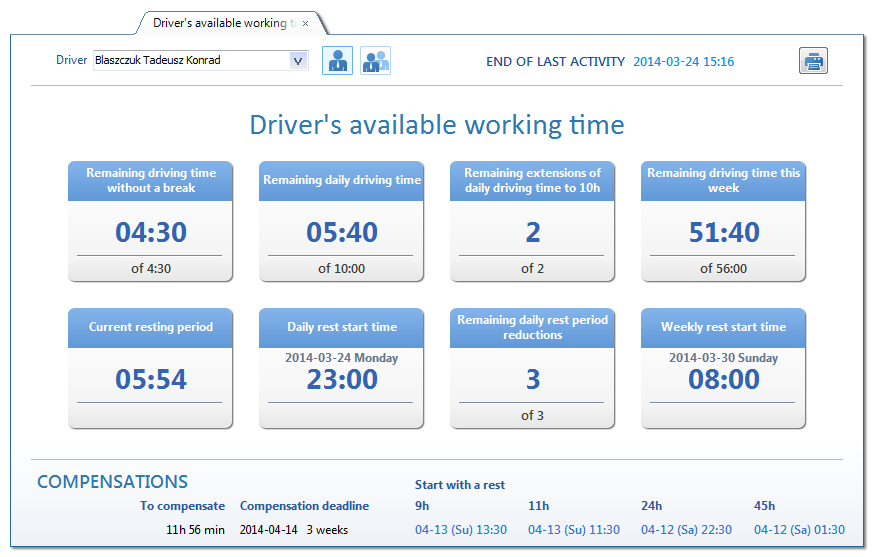874x557 pixels.
Task: Click the 'of 4:30' limit text
Action: pos(151,269)
